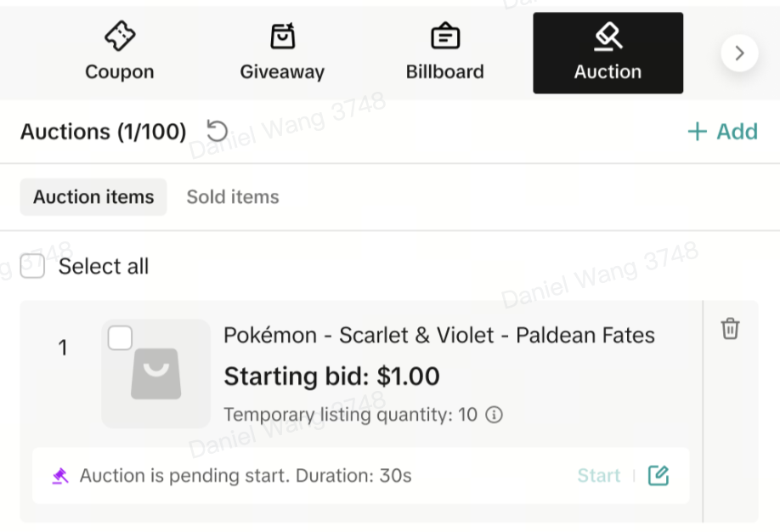Open the Coupon tool
Viewport: 780px width, 532px height.
coord(119,53)
